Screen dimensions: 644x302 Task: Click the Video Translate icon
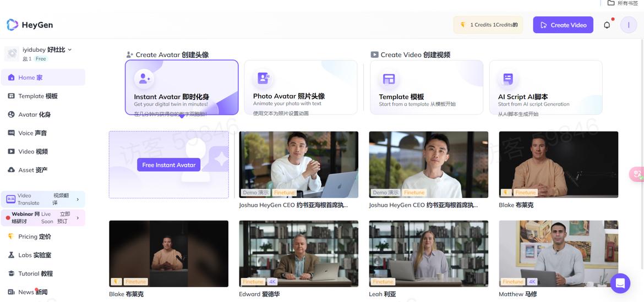tap(10, 200)
